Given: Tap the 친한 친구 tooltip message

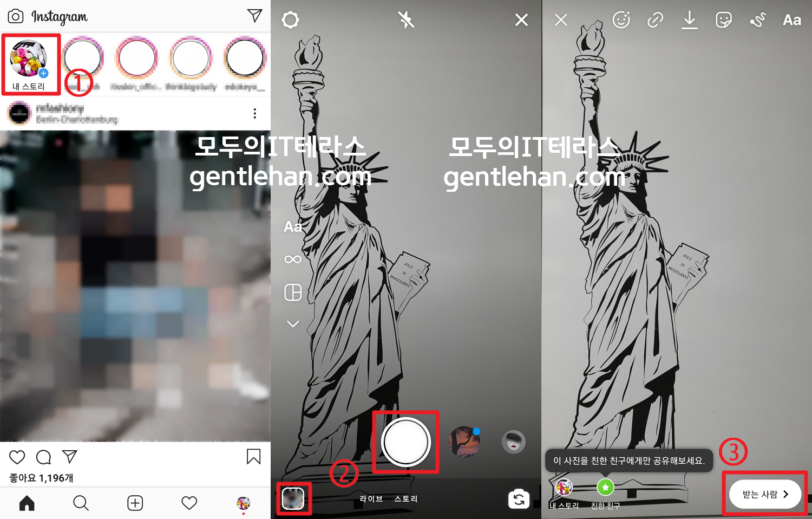Looking at the screenshot, I should tap(629, 460).
